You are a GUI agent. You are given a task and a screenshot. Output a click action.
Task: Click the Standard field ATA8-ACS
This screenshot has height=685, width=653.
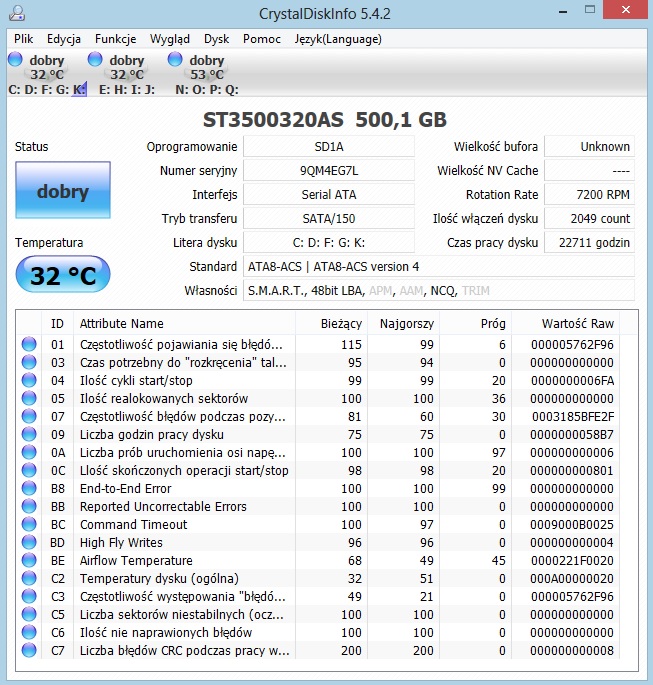[x=439, y=266]
